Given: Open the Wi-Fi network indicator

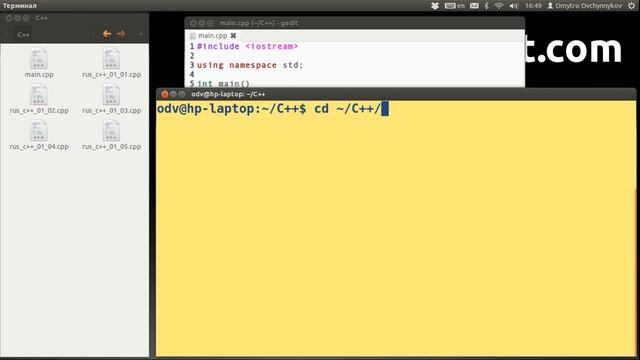Looking at the screenshot, I should tap(499, 6).
